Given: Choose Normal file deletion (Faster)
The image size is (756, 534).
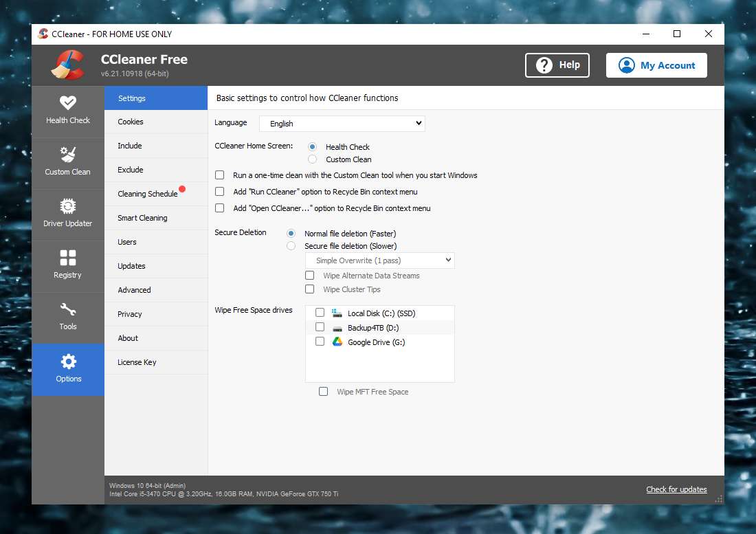Looking at the screenshot, I should [291, 233].
